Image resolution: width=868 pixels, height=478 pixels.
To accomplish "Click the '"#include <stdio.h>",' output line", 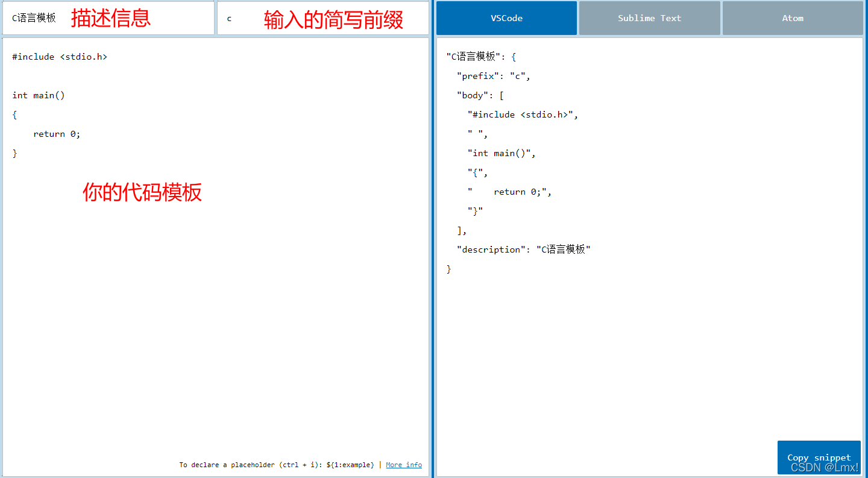I will [523, 115].
